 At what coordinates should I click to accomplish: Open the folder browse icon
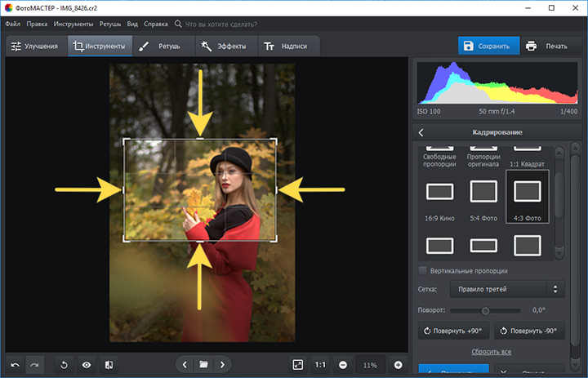coord(203,364)
